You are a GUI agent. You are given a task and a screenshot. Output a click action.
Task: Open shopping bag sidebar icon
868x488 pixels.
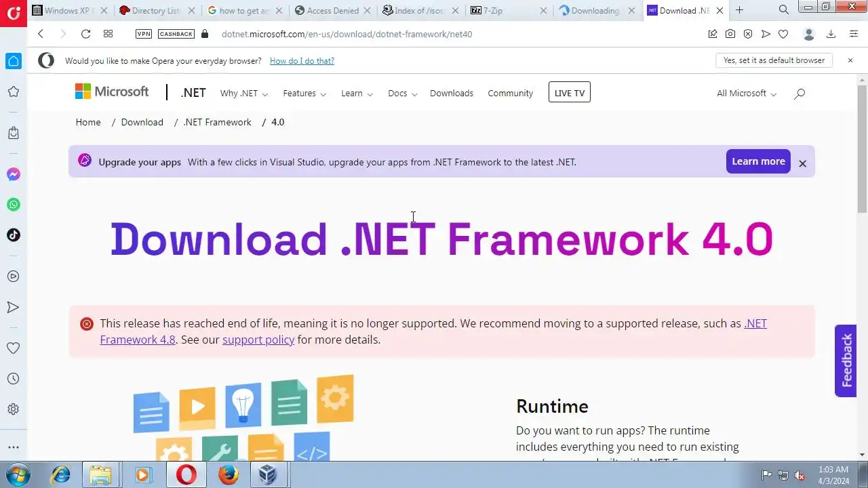coord(13,133)
